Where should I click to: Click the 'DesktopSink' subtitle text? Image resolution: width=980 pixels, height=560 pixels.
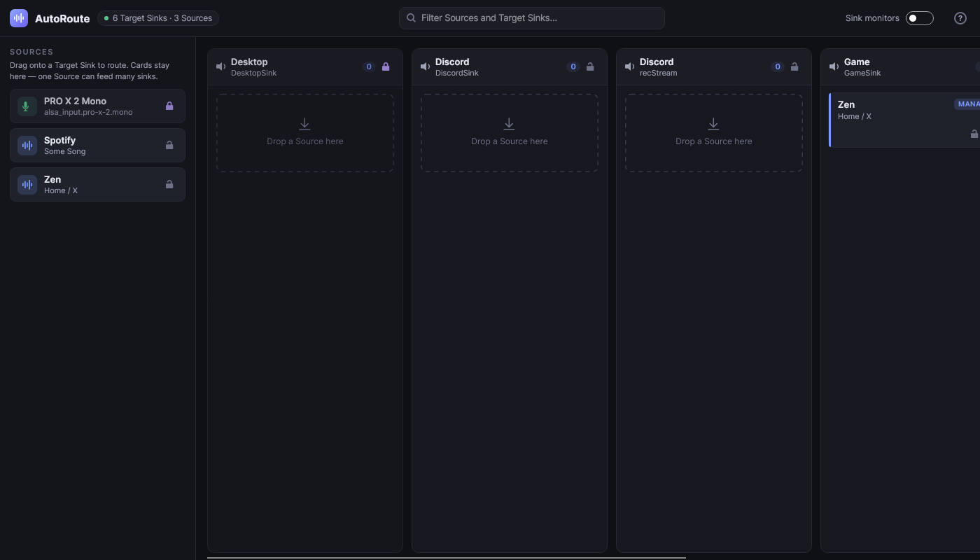[x=253, y=73]
